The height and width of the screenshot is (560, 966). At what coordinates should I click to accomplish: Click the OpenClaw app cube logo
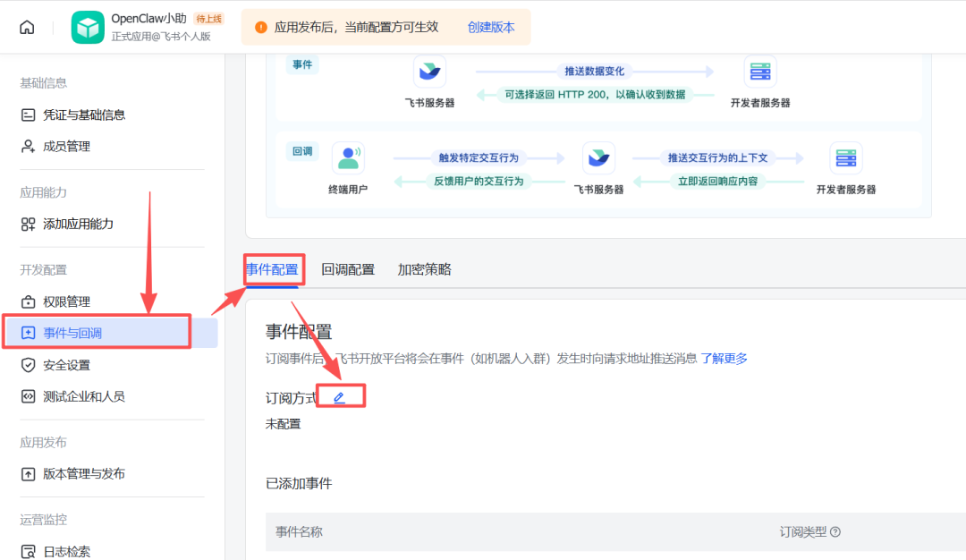88,27
